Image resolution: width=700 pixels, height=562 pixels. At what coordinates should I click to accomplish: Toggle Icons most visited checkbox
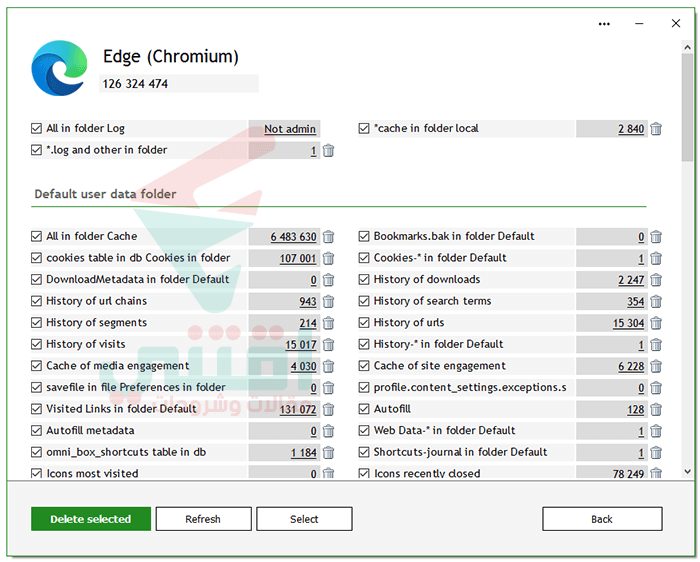[x=36, y=473]
